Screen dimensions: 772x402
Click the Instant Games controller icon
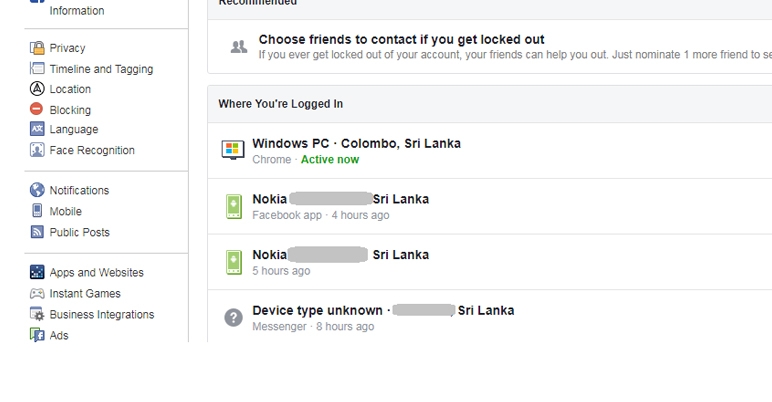point(37,294)
